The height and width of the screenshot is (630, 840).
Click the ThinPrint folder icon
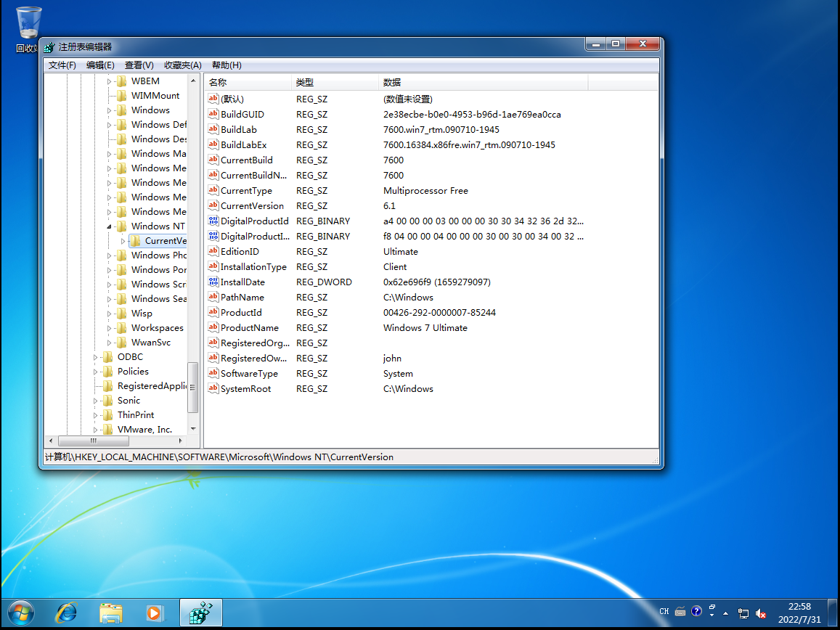[x=107, y=414]
